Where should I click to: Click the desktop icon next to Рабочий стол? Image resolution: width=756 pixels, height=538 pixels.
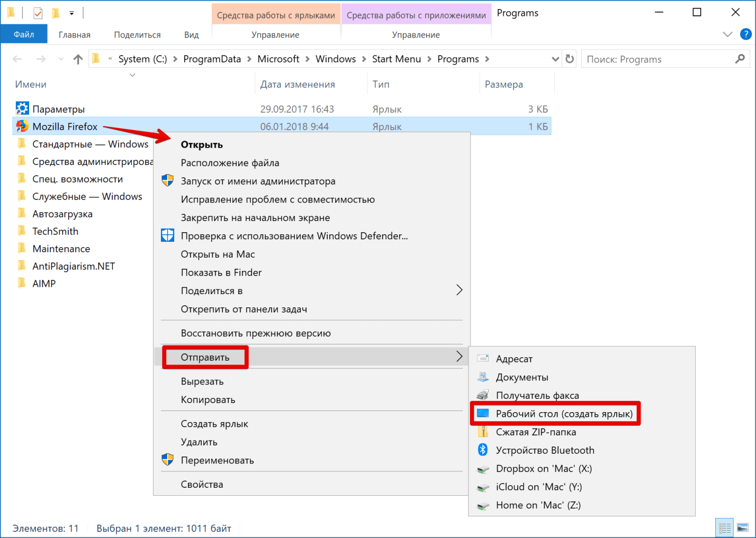coord(483,413)
